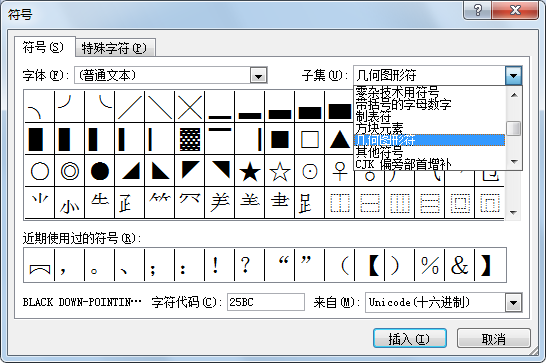Screen dimensions: 546x363
Task: Open the 来自 Unicode source dropdown
Action: coord(514,302)
